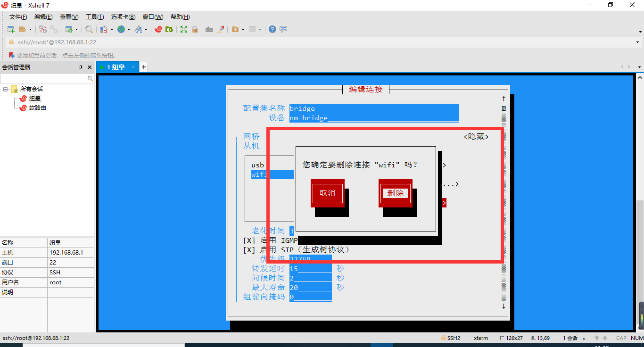Click the session manager search box
The image size is (644, 347).
(x=47, y=79)
